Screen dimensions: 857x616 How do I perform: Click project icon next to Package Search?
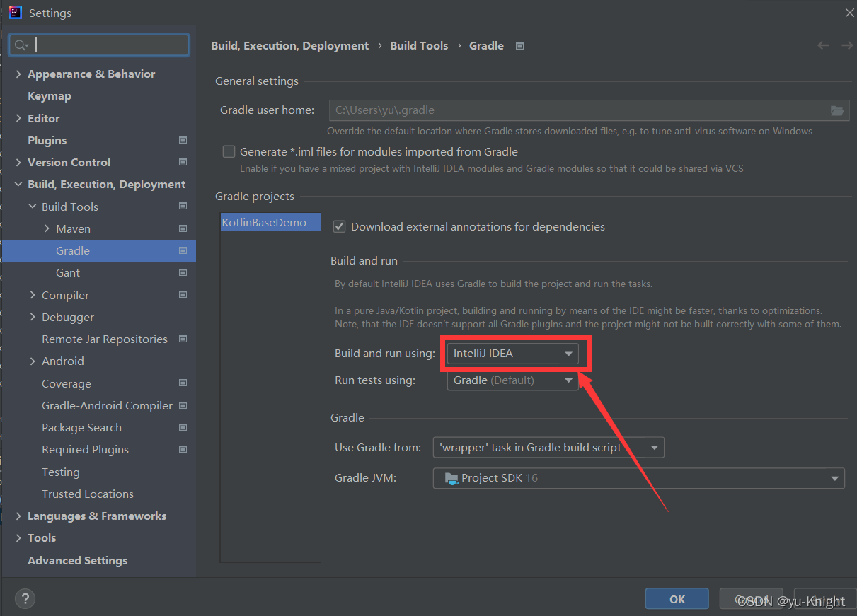183,427
